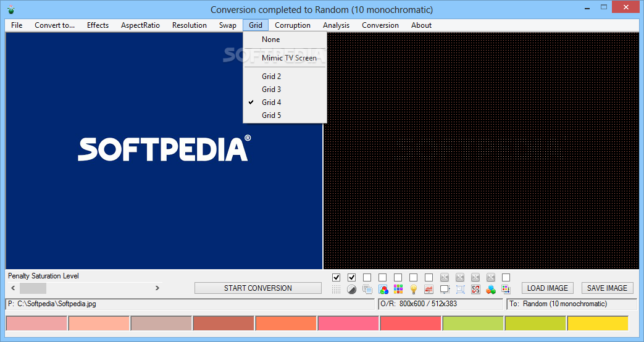Screen dimensions: 644x342
Task: Click the SAVE IMAGE button
Action: 607,288
